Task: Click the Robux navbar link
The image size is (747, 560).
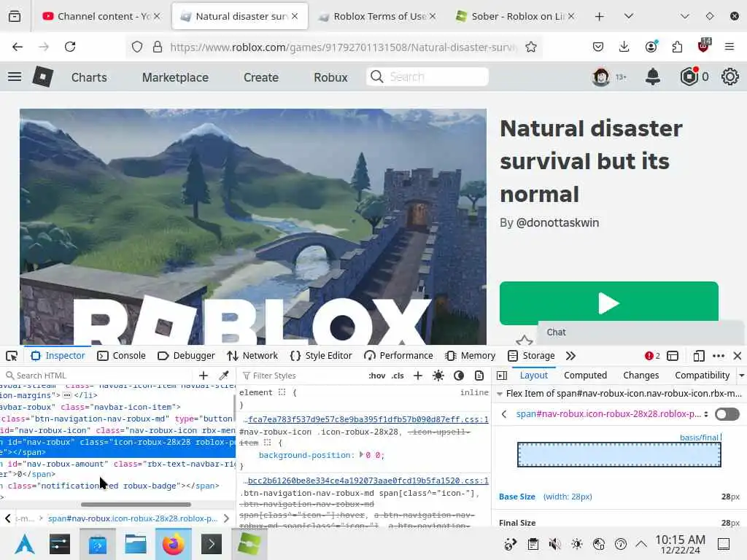Action: [330, 77]
